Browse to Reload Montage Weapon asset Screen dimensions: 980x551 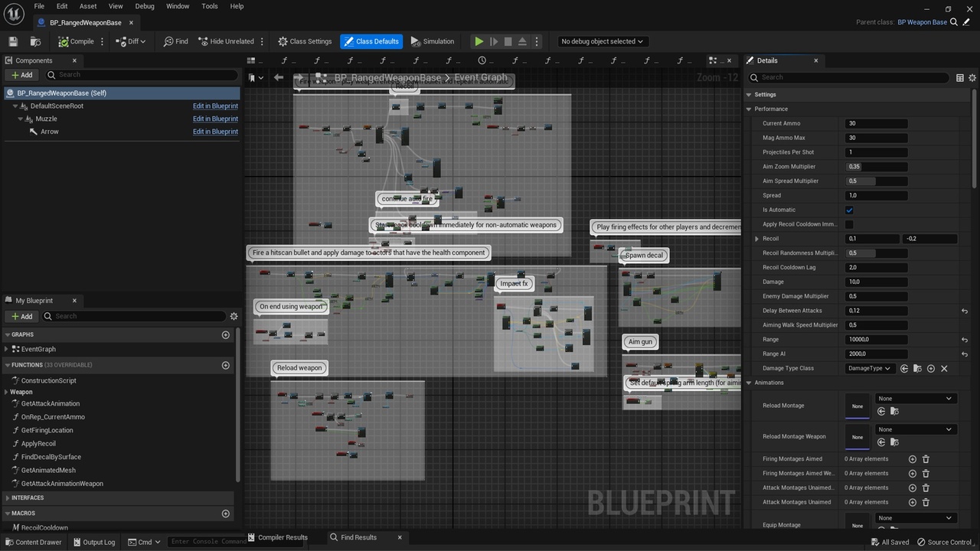pyautogui.click(x=894, y=442)
